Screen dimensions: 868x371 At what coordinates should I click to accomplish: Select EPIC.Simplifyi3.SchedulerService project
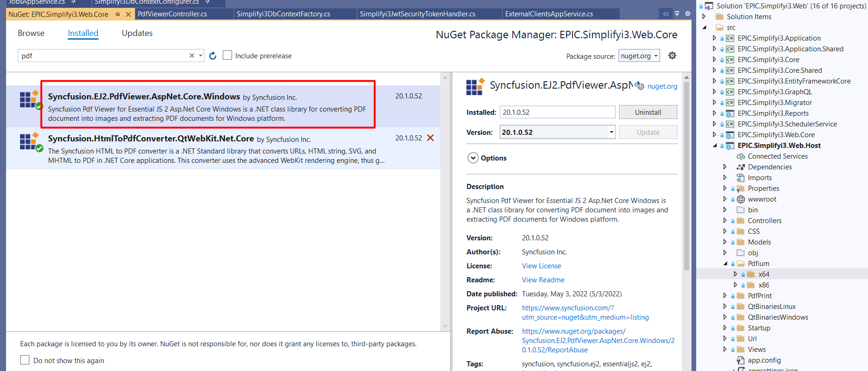(x=787, y=124)
